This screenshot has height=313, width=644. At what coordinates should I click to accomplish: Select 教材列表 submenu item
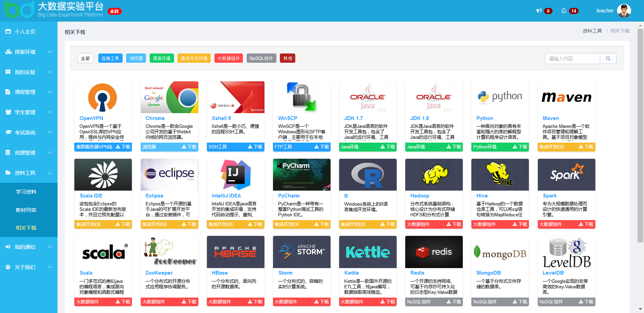(26, 210)
